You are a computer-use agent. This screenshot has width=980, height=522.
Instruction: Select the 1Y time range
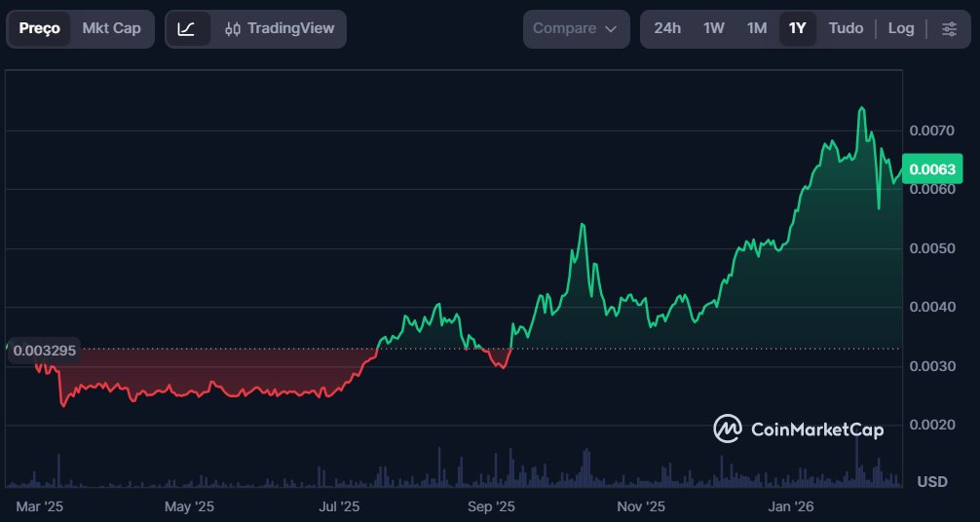797,29
